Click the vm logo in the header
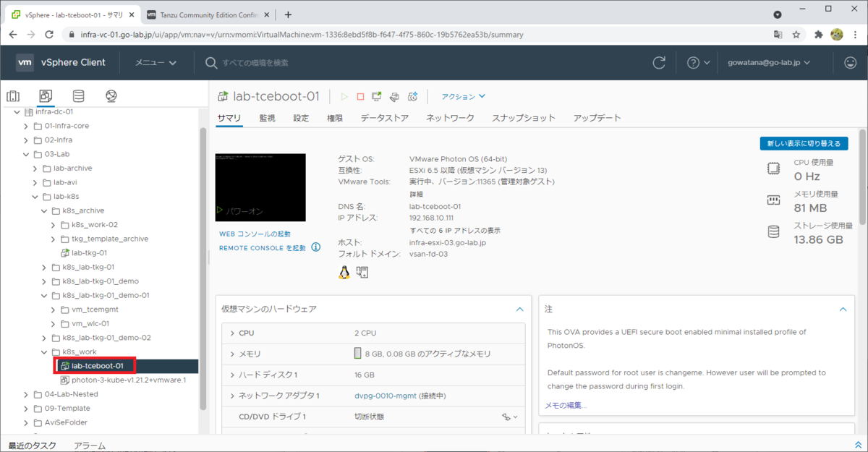868x452 pixels. tap(25, 63)
